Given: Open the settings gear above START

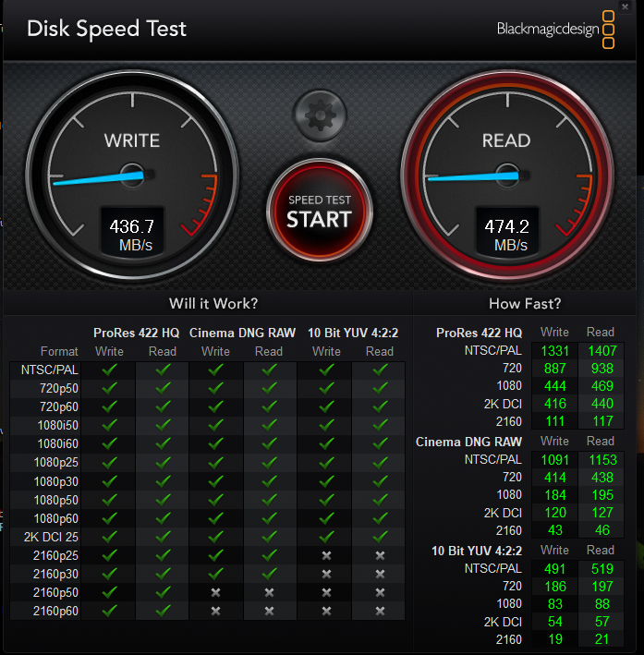Looking at the screenshot, I should pyautogui.click(x=319, y=115).
